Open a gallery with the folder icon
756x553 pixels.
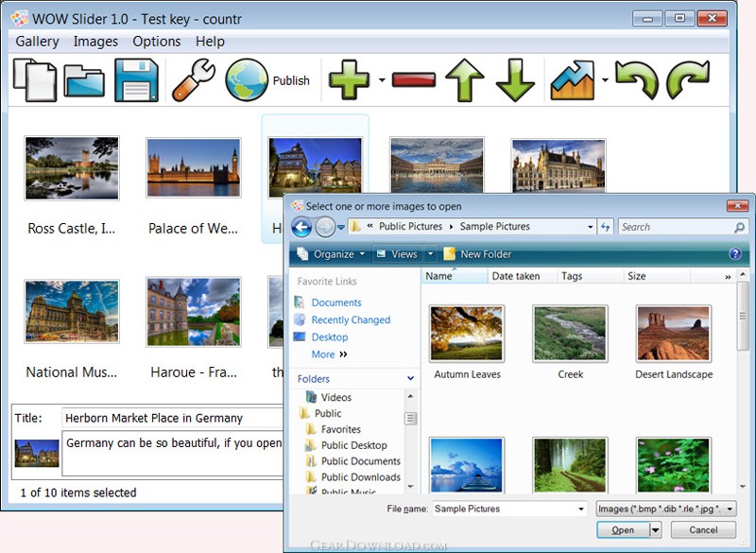(x=85, y=80)
